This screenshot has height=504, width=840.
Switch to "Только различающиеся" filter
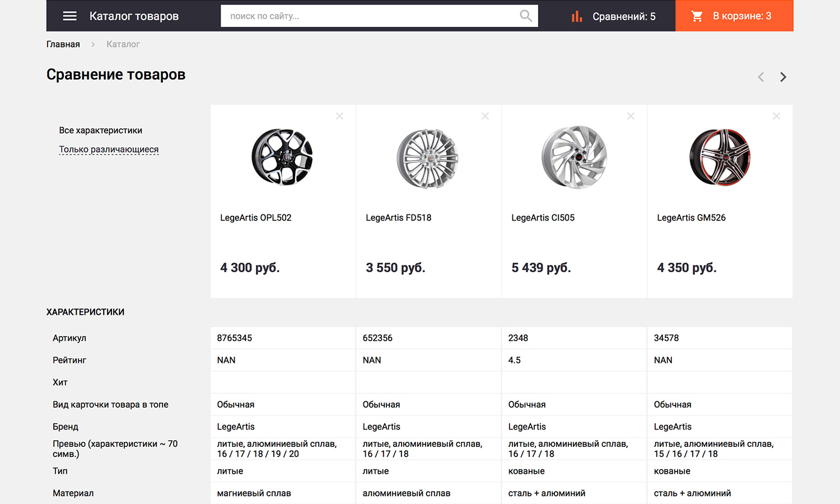click(x=109, y=150)
